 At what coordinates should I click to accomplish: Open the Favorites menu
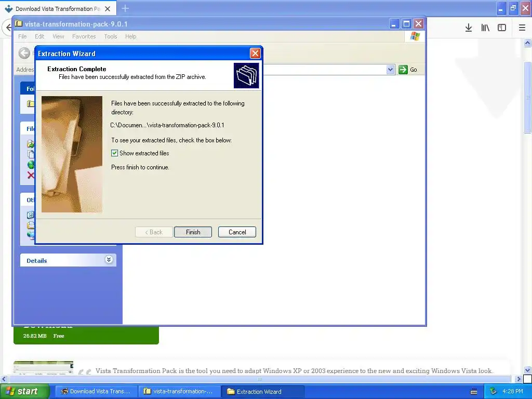(84, 36)
